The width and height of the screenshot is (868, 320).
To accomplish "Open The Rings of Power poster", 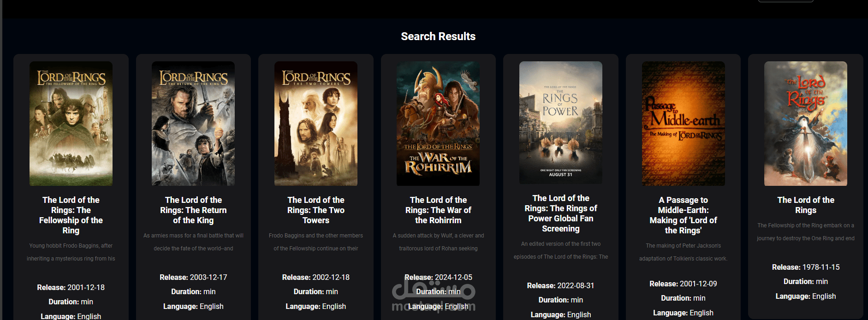I will 561,123.
